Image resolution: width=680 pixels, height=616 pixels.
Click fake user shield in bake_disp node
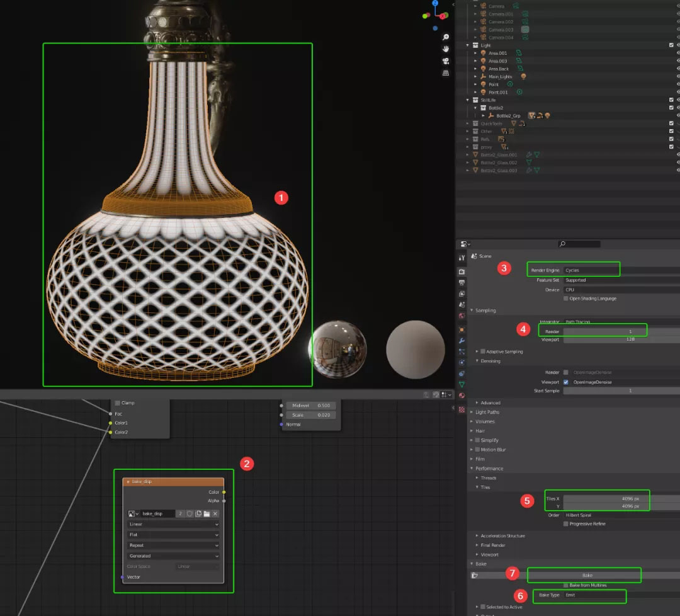(x=190, y=513)
